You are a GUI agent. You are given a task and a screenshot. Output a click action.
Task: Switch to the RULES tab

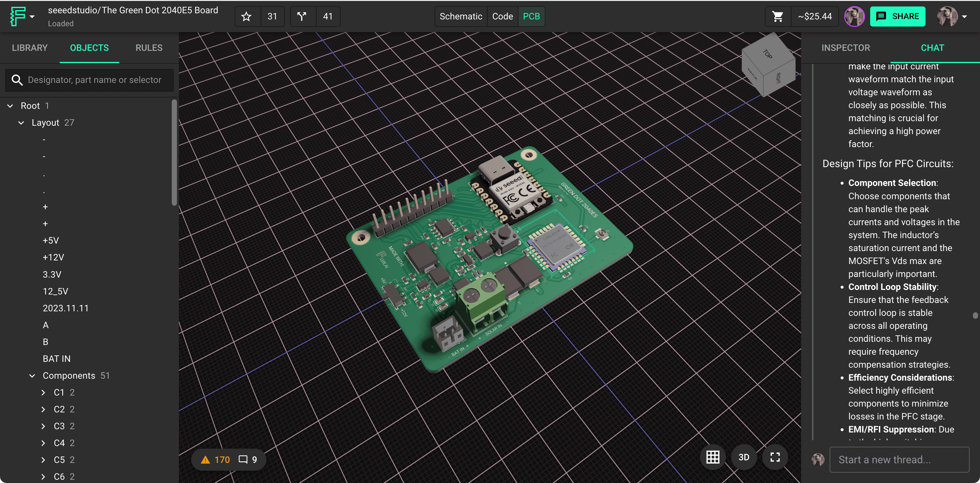[x=149, y=48]
